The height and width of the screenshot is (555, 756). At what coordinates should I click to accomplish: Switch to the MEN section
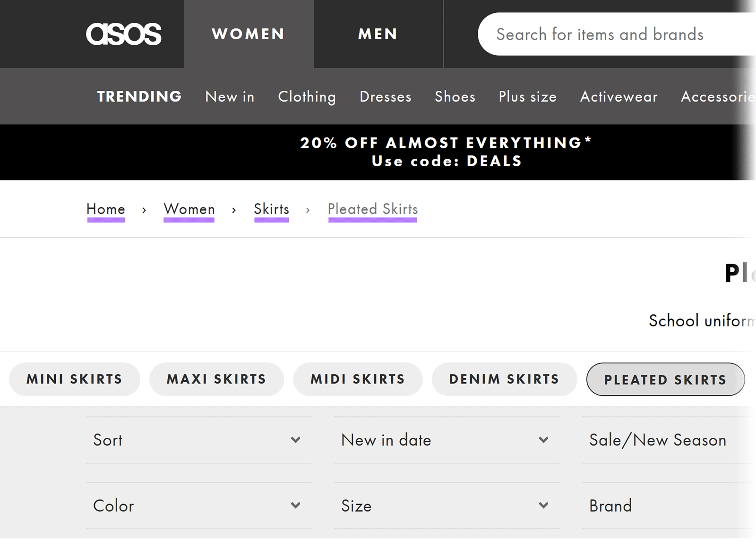pyautogui.click(x=378, y=34)
